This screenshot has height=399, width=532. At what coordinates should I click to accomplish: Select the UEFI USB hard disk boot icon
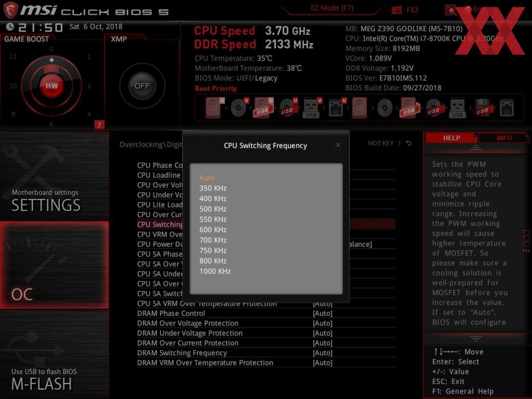pos(263,108)
